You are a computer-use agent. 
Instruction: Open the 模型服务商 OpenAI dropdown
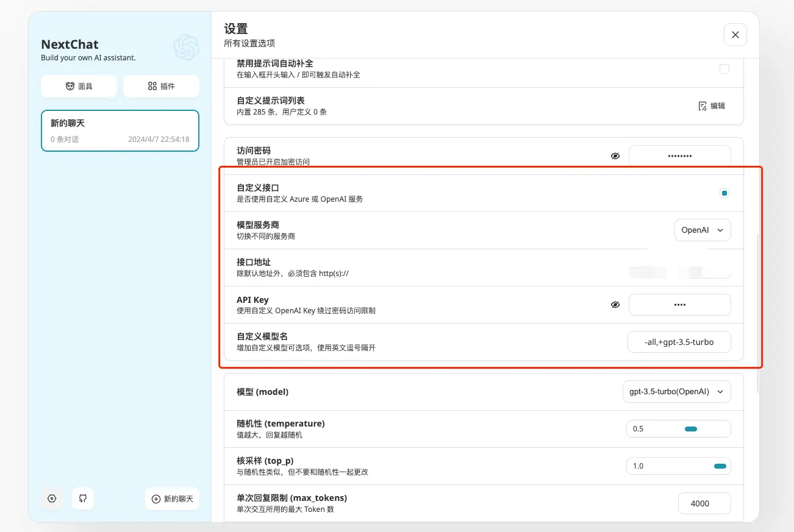pos(703,230)
